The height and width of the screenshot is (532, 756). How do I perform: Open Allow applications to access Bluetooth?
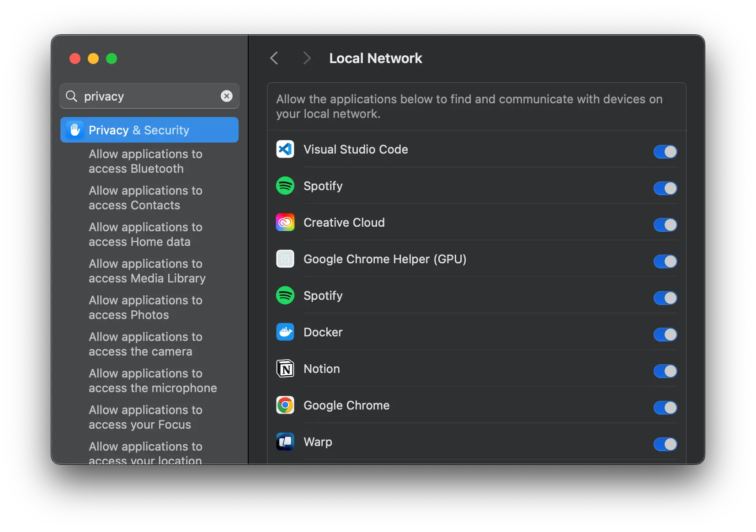(x=145, y=161)
